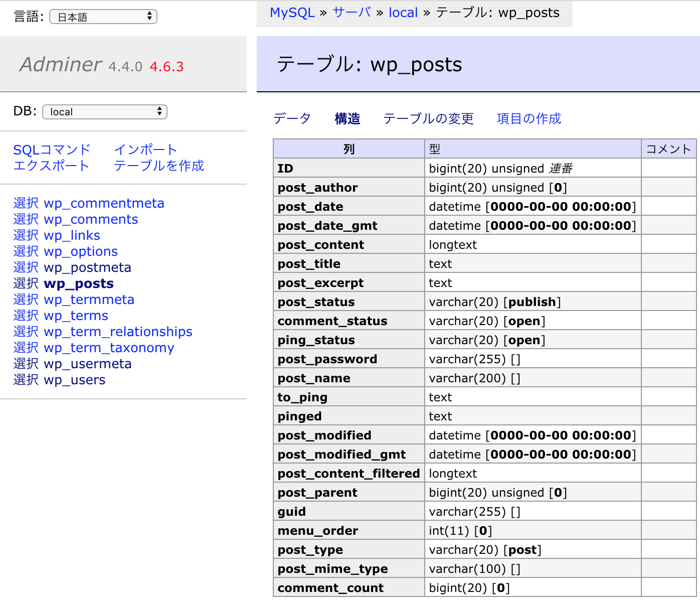
Task: Click 選択 next to wp_posts
Action: (x=26, y=283)
